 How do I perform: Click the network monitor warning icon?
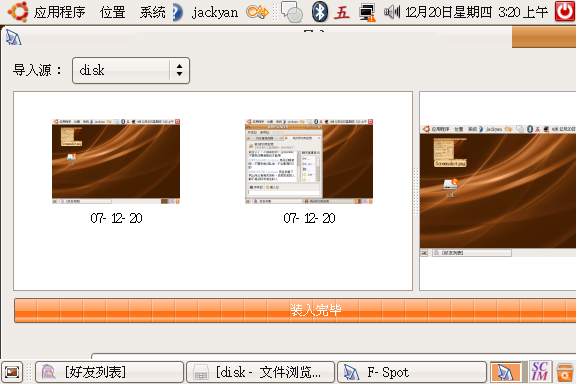click(x=367, y=12)
